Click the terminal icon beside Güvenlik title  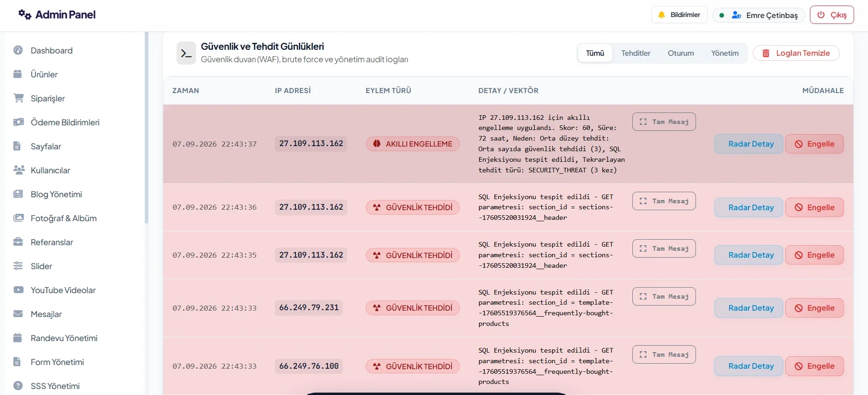pyautogui.click(x=186, y=53)
